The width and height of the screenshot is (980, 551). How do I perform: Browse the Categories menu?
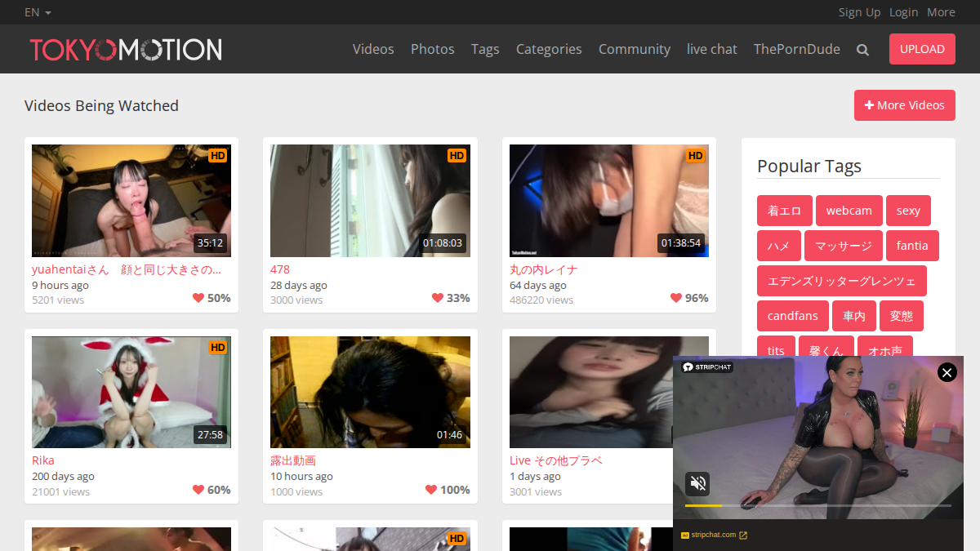click(549, 49)
